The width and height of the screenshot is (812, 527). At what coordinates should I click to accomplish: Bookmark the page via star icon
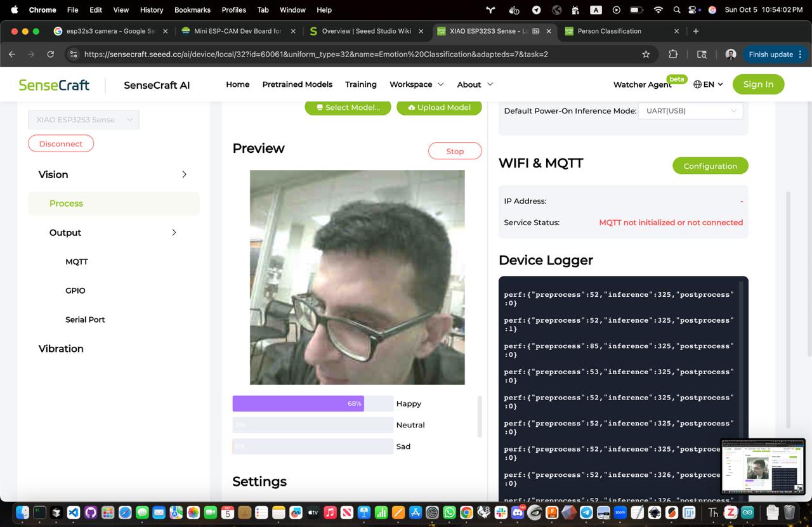click(x=646, y=54)
